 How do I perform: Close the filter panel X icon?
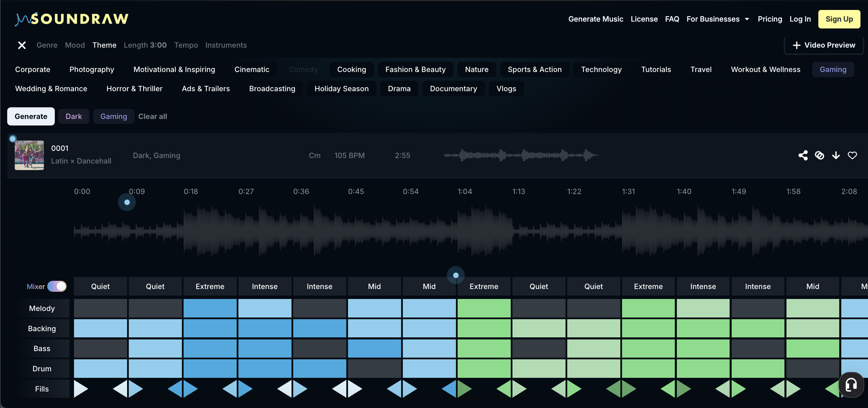(x=22, y=45)
